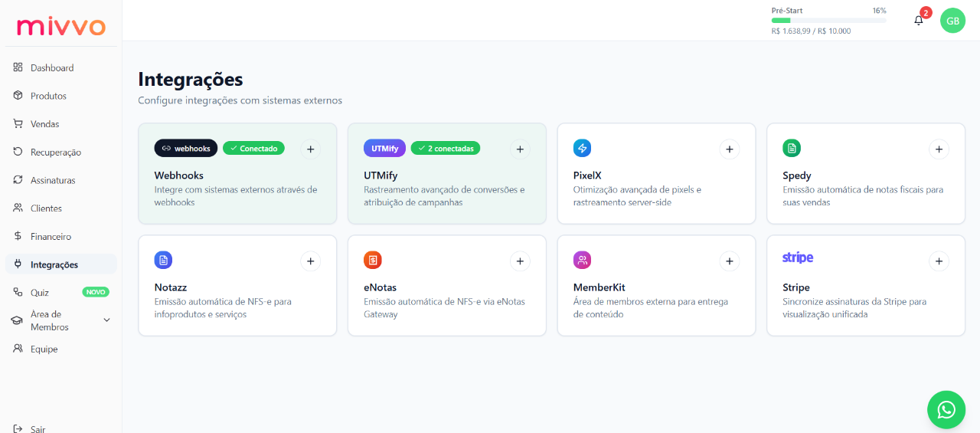980x433 pixels.
Task: Click the PixelX lightning bolt icon
Action: 582,148
